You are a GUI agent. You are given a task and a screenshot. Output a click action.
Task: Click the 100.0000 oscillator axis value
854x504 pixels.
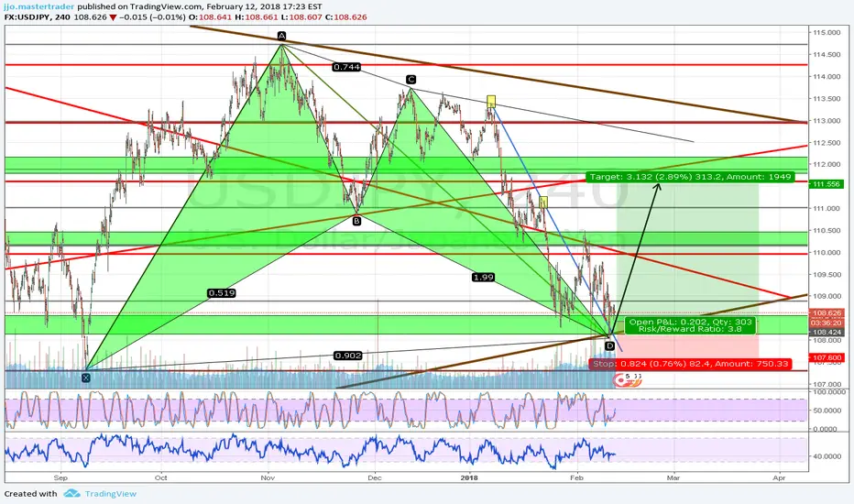pyautogui.click(x=827, y=392)
